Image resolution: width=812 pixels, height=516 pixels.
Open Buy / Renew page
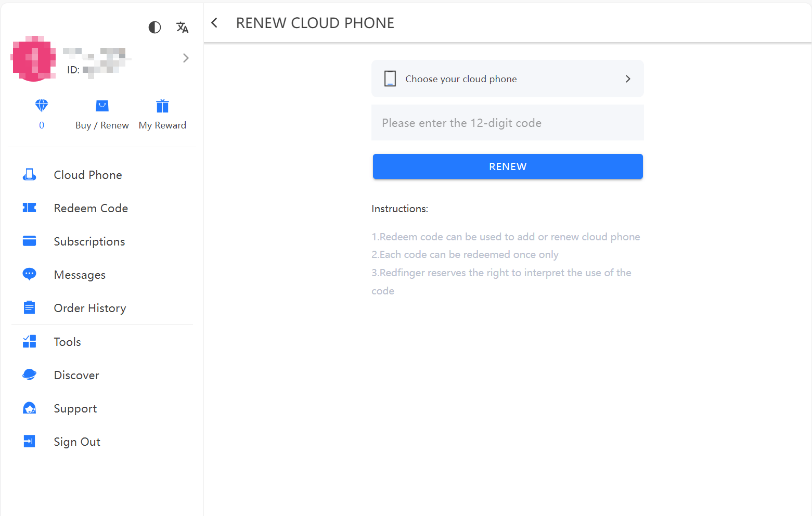pyautogui.click(x=101, y=114)
